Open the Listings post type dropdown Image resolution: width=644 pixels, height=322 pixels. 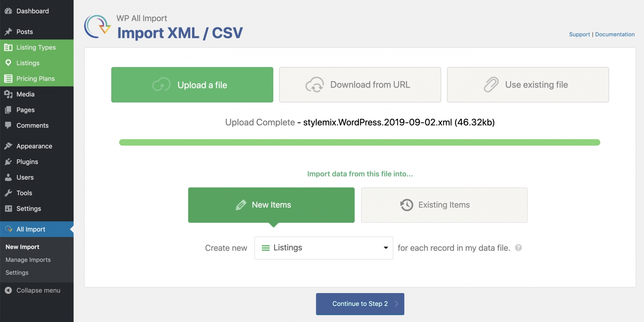[x=323, y=248]
